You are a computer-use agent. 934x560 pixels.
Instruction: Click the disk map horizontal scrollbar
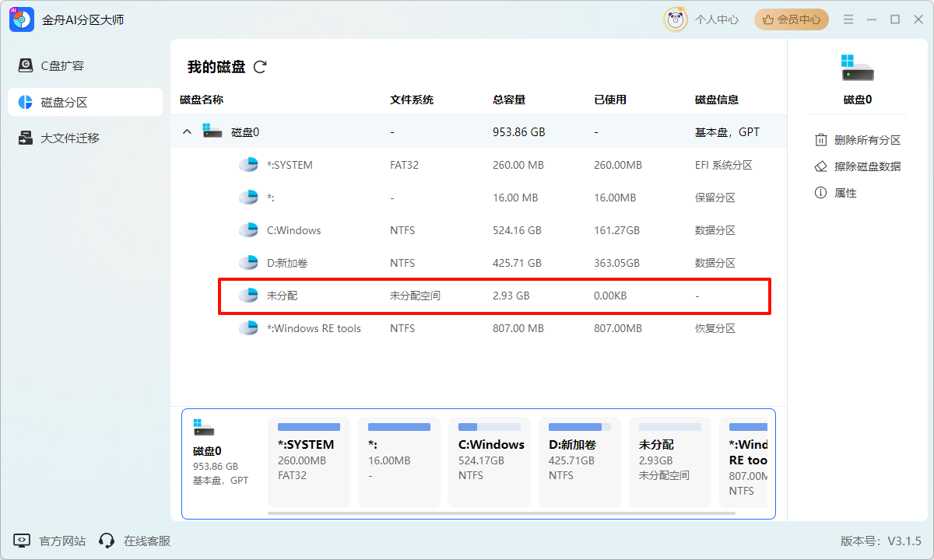[x=501, y=513]
